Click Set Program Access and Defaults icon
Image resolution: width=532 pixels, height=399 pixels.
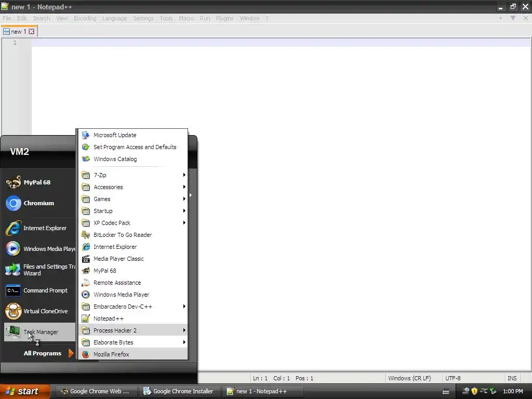[x=86, y=147]
